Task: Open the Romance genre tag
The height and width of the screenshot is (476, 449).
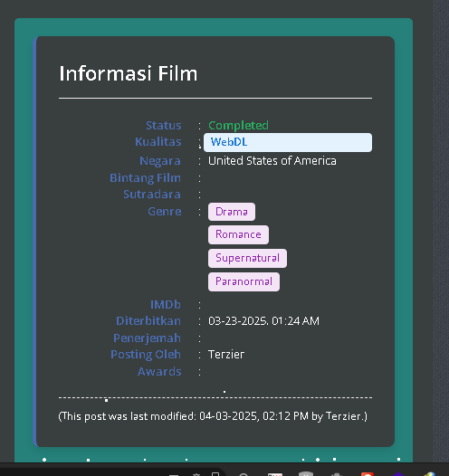Action: (238, 234)
